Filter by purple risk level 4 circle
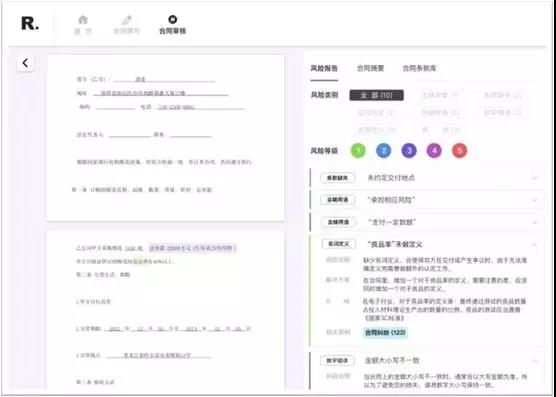This screenshot has height=397, width=556. point(434,151)
